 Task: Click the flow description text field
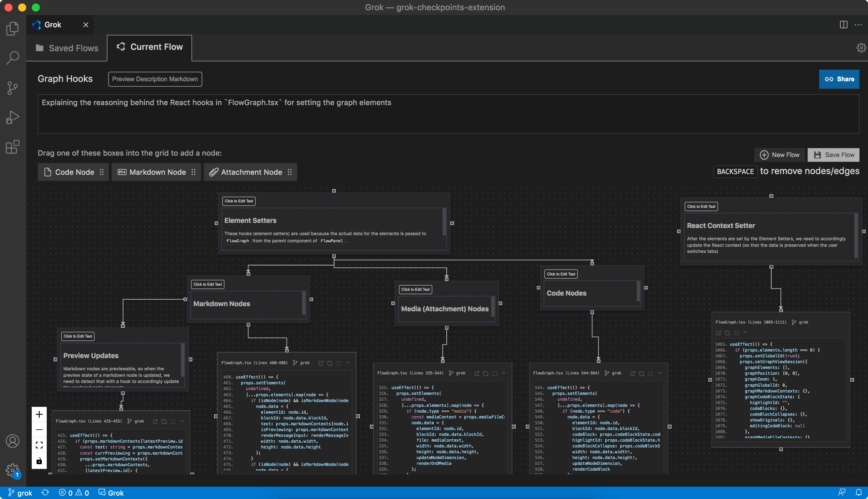pos(448,114)
